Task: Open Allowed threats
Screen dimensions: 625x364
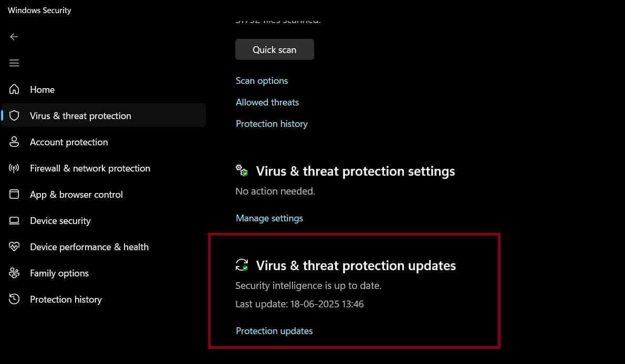Action: (267, 102)
